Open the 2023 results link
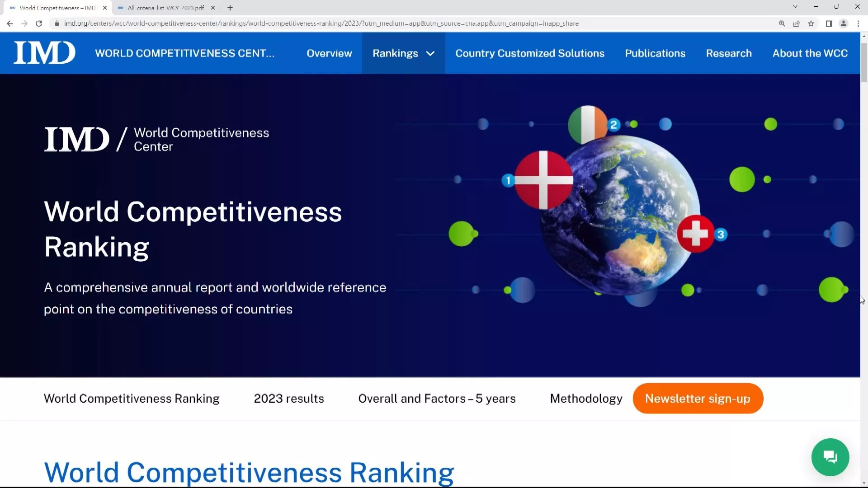 click(x=289, y=399)
